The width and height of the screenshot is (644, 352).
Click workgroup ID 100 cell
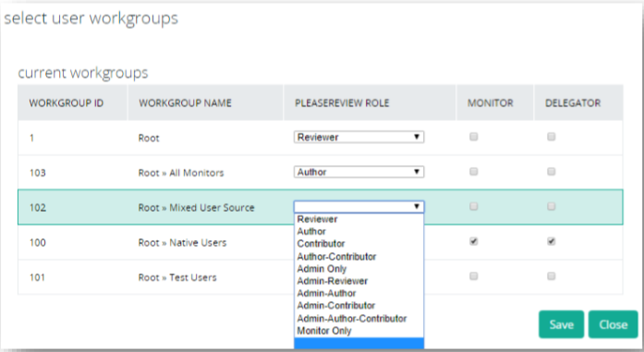coord(37,243)
